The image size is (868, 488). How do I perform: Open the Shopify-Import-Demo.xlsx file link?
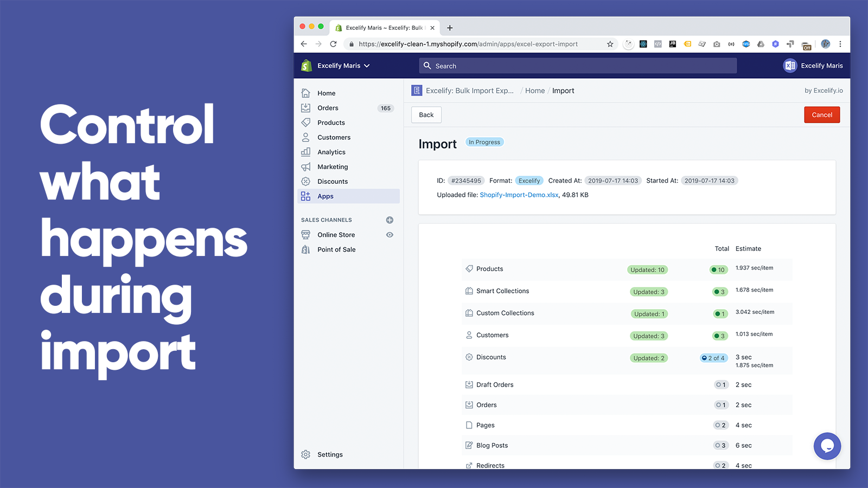point(519,195)
